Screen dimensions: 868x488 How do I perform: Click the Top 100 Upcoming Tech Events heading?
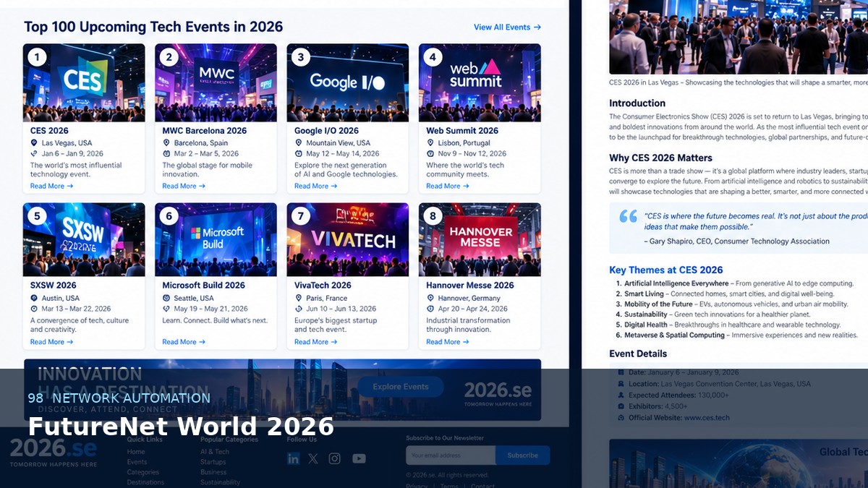pos(153,27)
